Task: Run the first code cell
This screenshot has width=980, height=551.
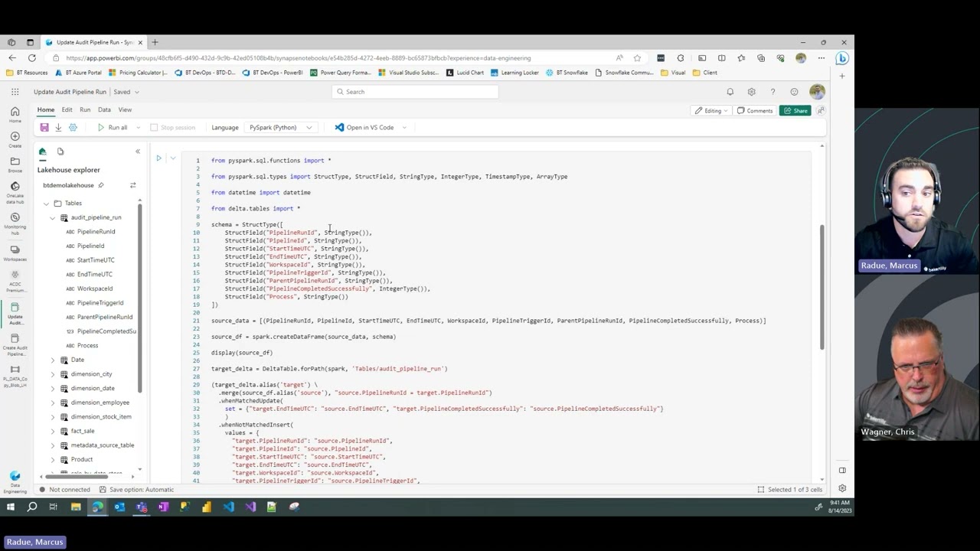Action: click(158, 158)
